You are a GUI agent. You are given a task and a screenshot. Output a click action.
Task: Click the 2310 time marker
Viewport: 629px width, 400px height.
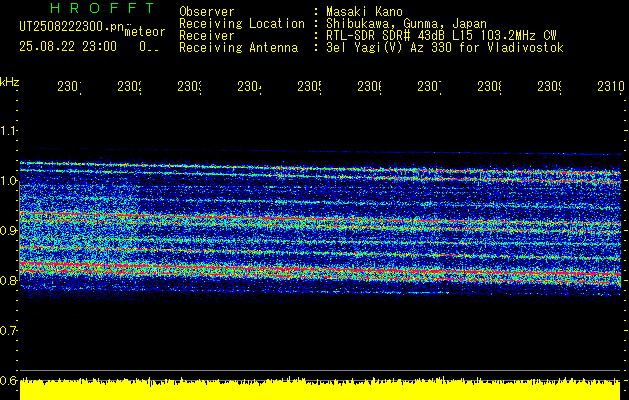[x=611, y=87]
